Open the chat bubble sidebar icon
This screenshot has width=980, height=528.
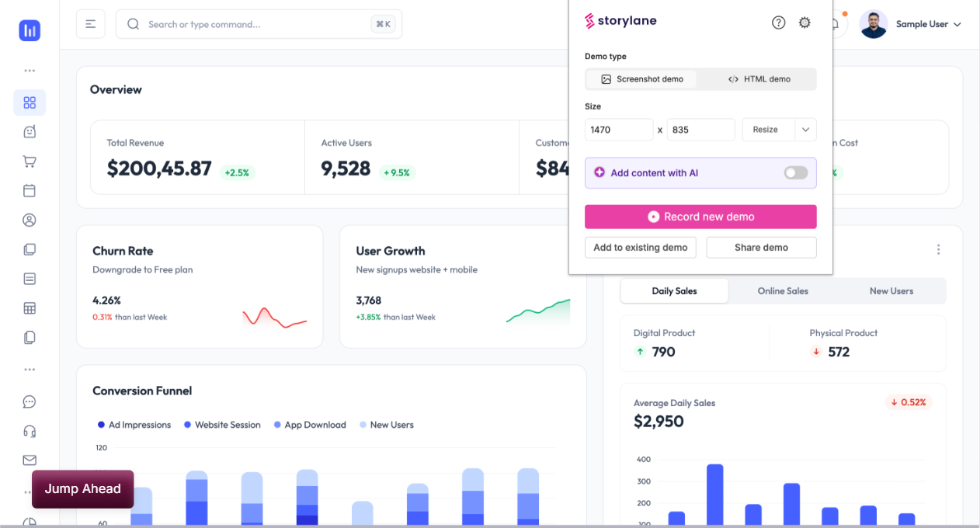tap(30, 401)
